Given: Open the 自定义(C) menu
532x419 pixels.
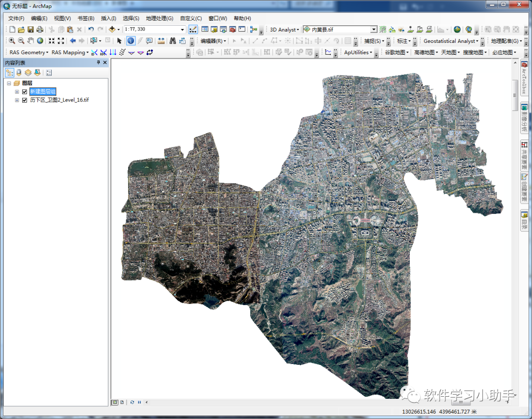Looking at the screenshot, I should 191,18.
